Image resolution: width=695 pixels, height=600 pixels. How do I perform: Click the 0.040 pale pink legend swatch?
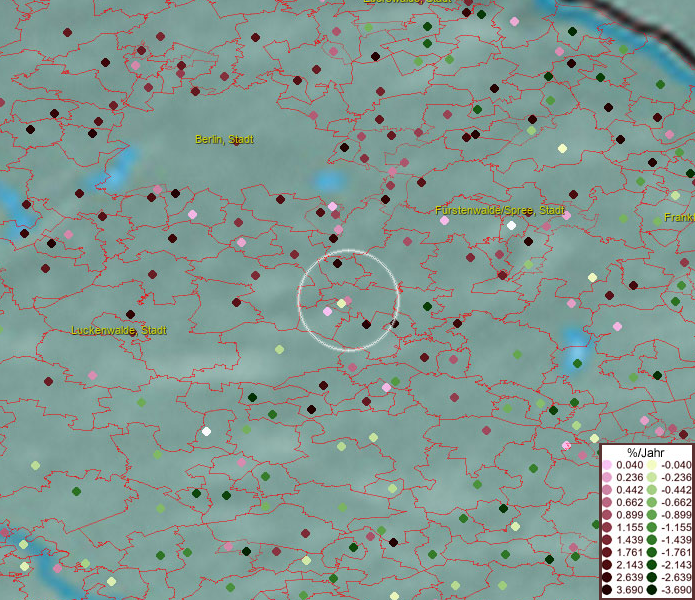click(x=607, y=465)
